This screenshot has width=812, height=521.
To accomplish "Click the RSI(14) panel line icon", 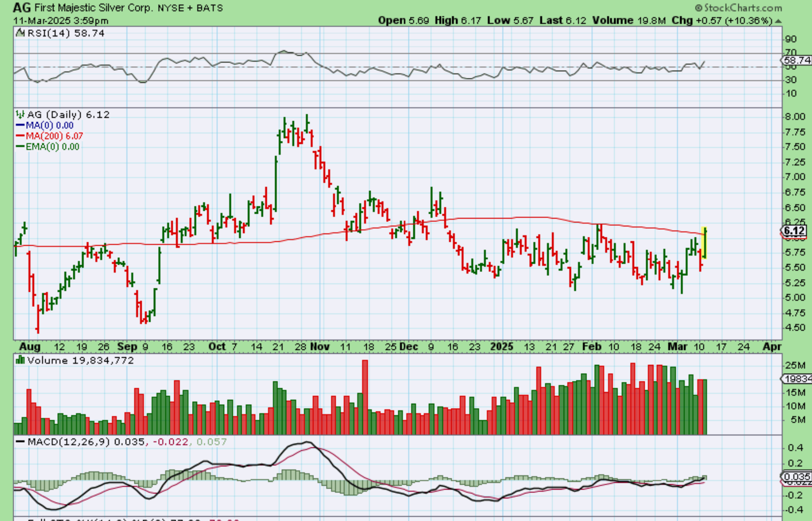I will [20, 33].
